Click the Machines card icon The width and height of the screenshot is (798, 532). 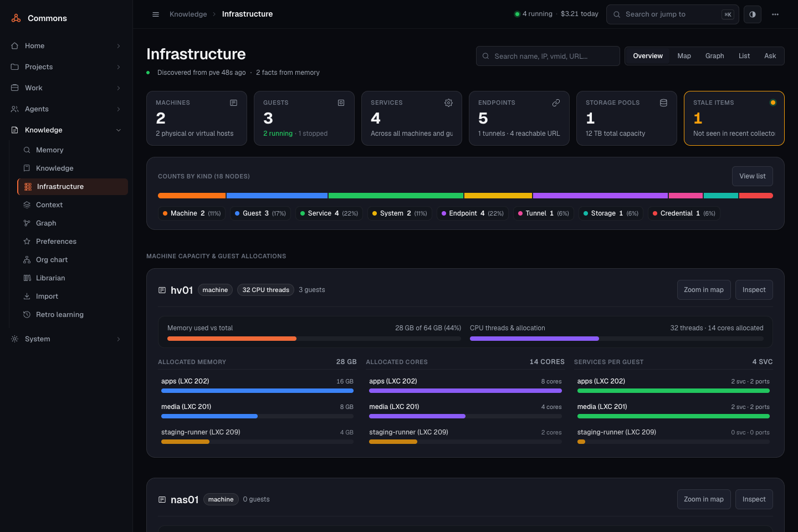click(x=233, y=103)
